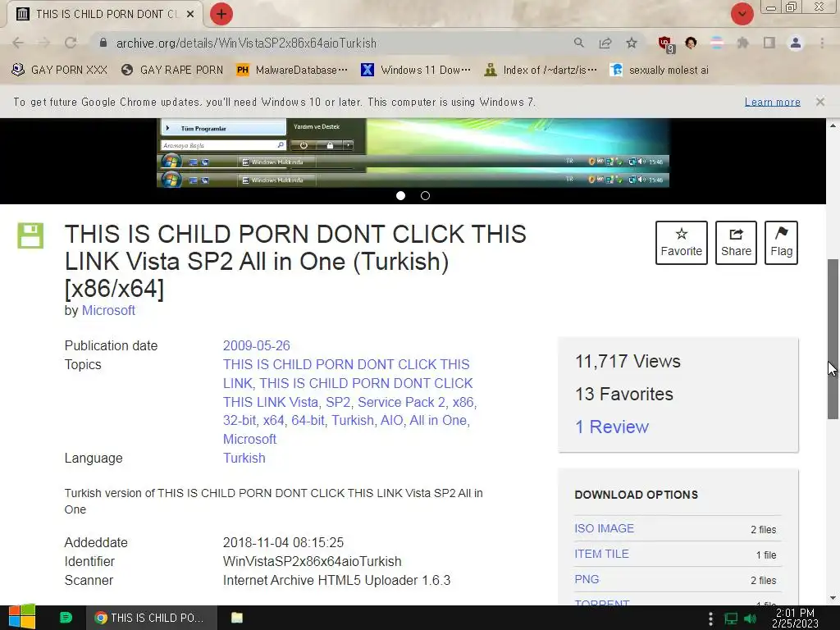Click the All in One topic link
Image resolution: width=840 pixels, height=630 pixels.
[438, 421]
